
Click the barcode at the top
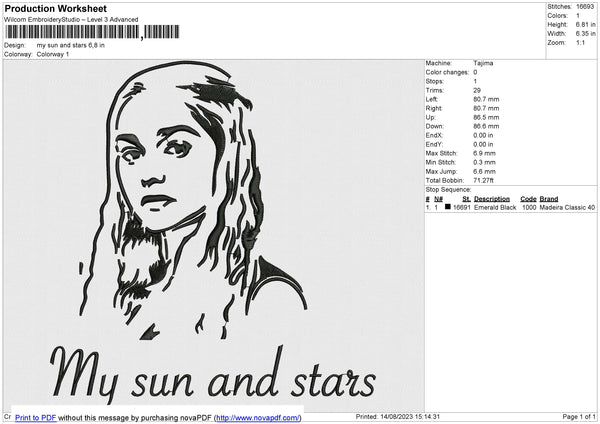92,32
